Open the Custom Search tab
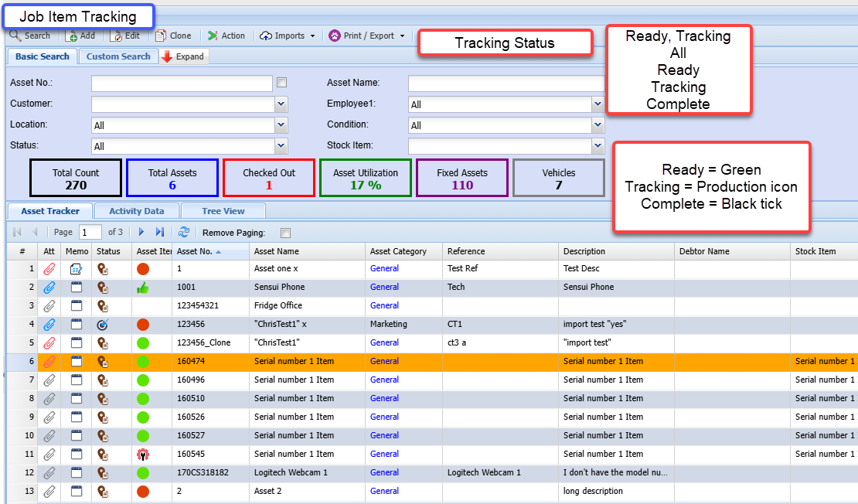Image resolution: width=858 pixels, height=504 pixels. [x=118, y=56]
